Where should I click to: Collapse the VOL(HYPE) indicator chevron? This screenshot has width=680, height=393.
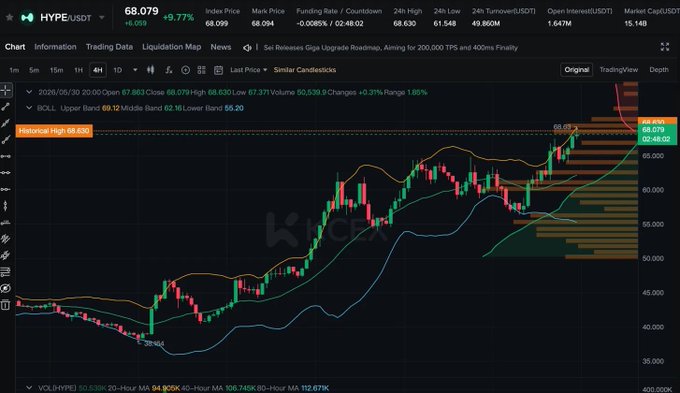tap(29, 387)
